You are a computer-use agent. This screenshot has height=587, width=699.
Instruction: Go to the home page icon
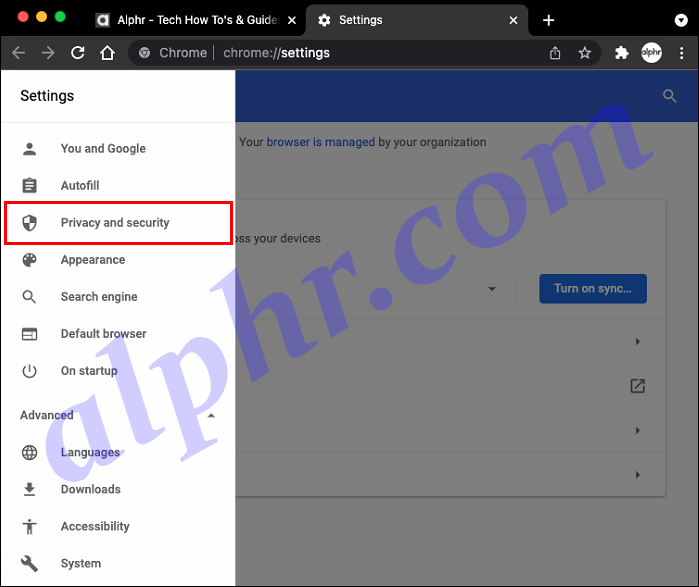107,53
